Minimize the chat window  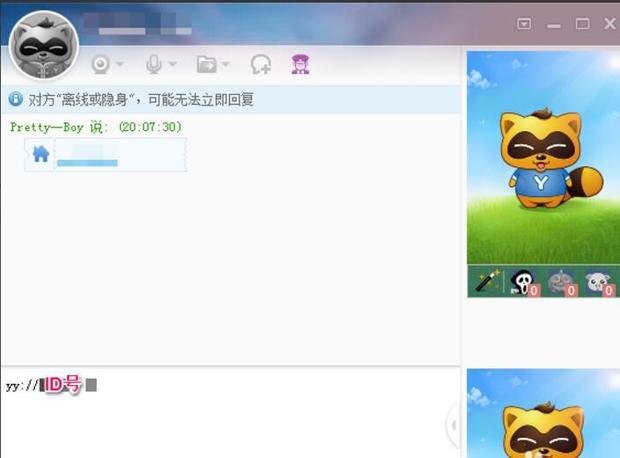point(554,26)
